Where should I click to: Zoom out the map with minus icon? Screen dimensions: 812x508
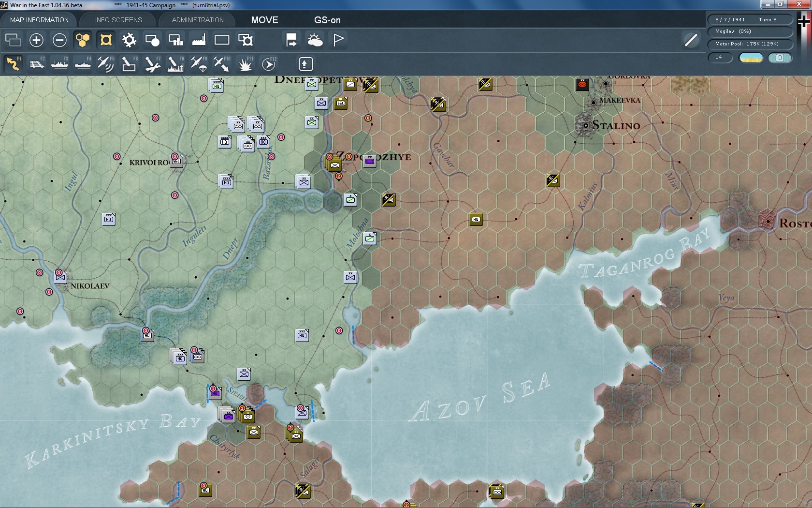[x=59, y=40]
